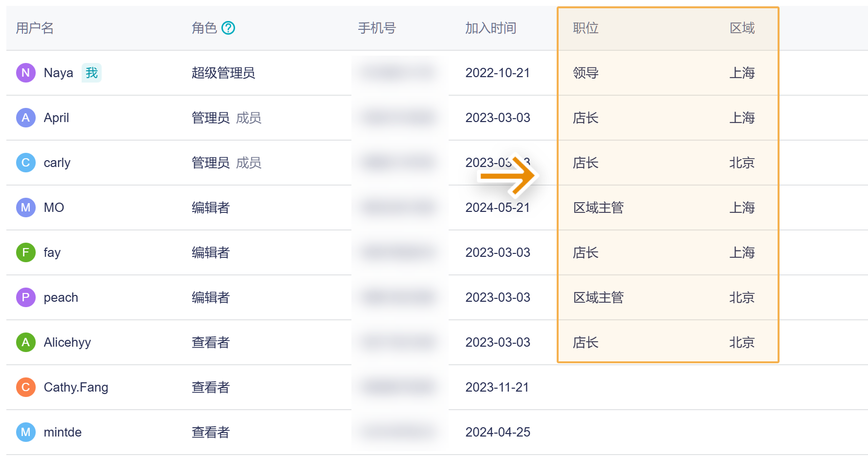Image resolution: width=868 pixels, height=458 pixels.
Task: Click the role help question-mark icon
Action: click(x=228, y=28)
